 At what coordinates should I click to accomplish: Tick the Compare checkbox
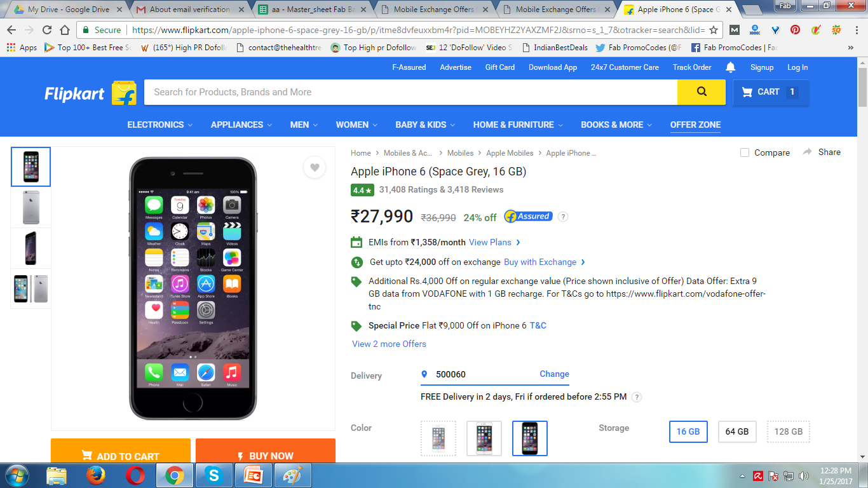click(x=745, y=152)
